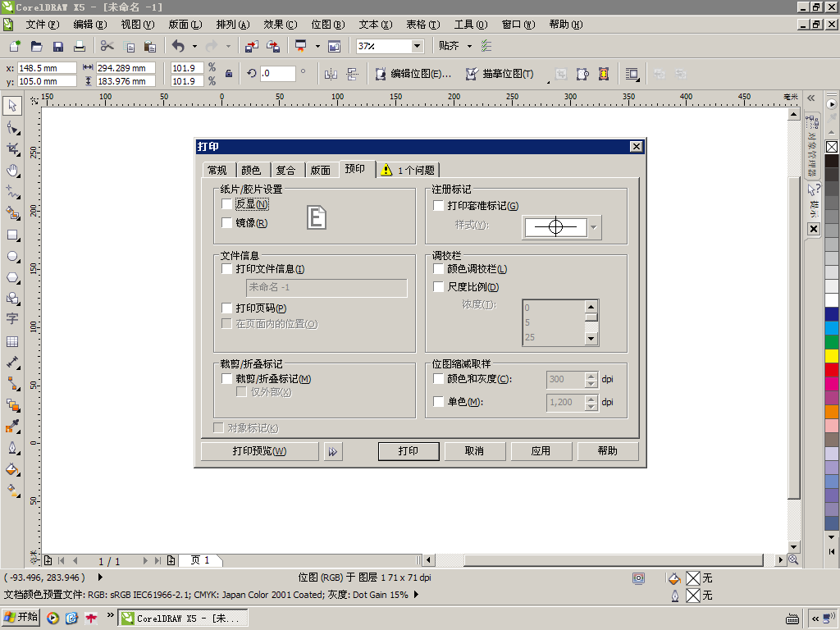This screenshot has width=840, height=630.
Task: Select the Shape edit tool
Action: (12, 128)
